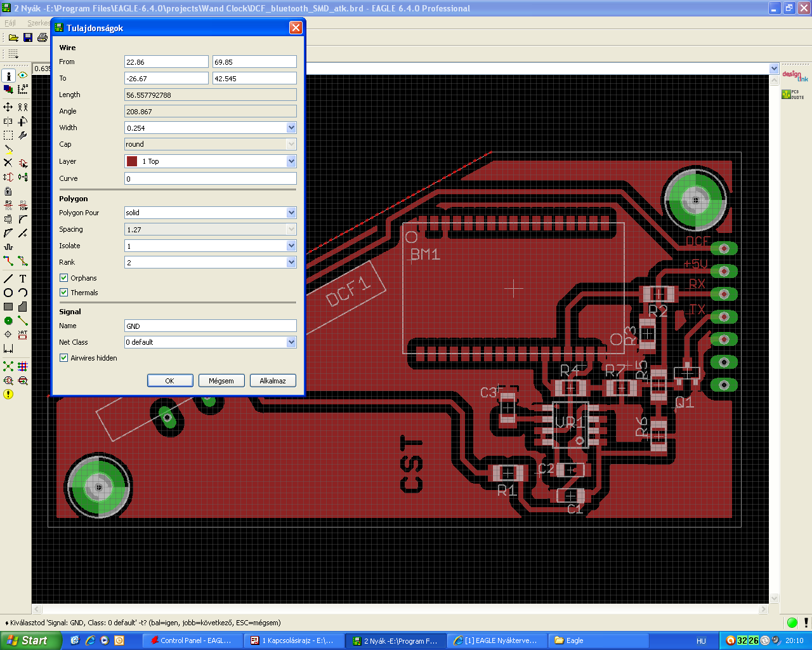
Task: Activate the Group selection tool
Action: coord(8,135)
